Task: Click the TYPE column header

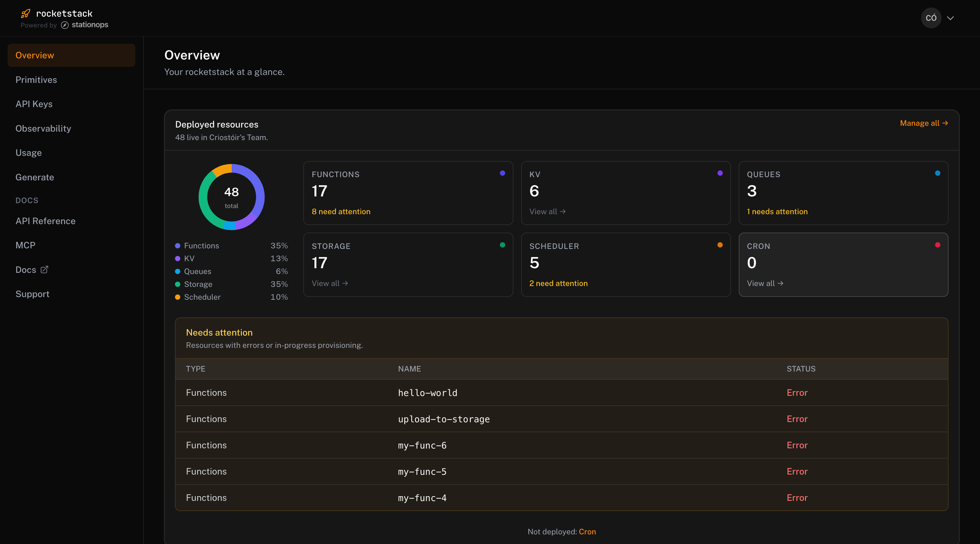Action: click(195, 369)
